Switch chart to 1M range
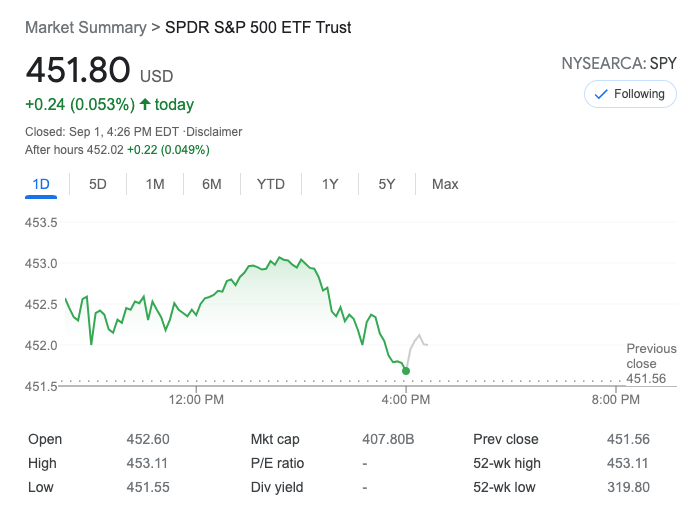 [x=155, y=184]
